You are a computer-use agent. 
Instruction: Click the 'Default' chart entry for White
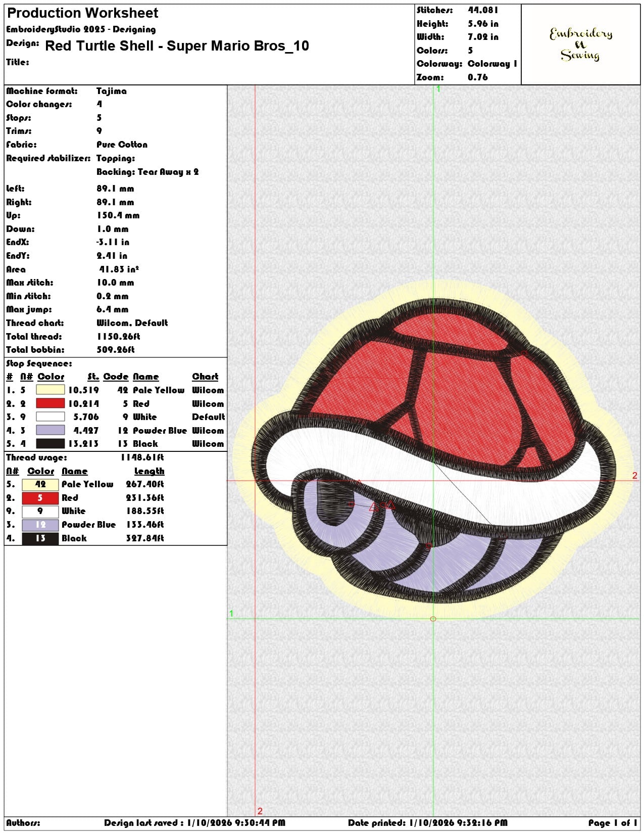click(x=208, y=417)
